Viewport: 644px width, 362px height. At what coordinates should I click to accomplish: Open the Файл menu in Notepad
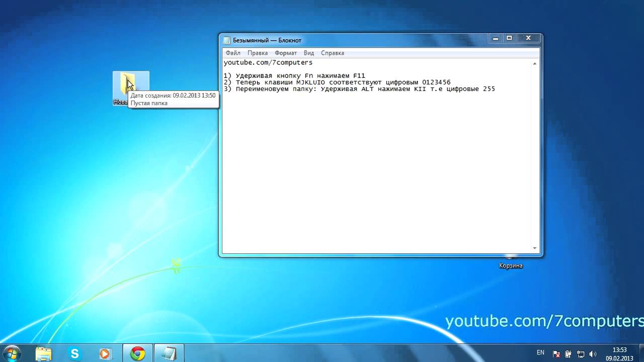[233, 53]
